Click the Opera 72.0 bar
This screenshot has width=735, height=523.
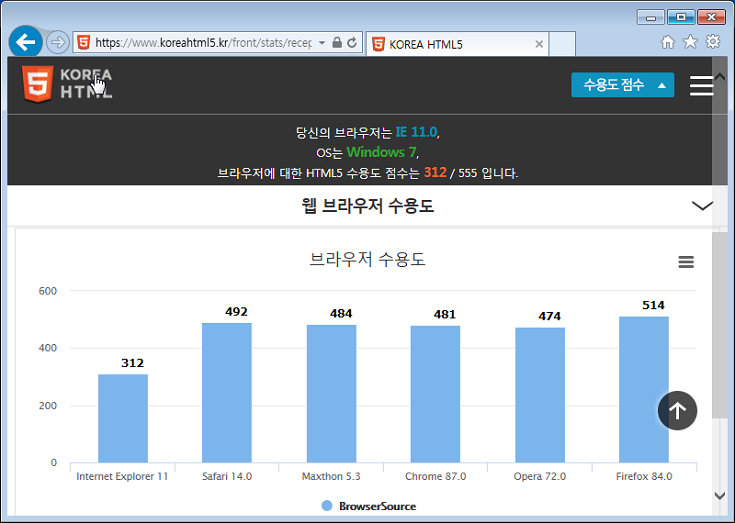(x=540, y=395)
